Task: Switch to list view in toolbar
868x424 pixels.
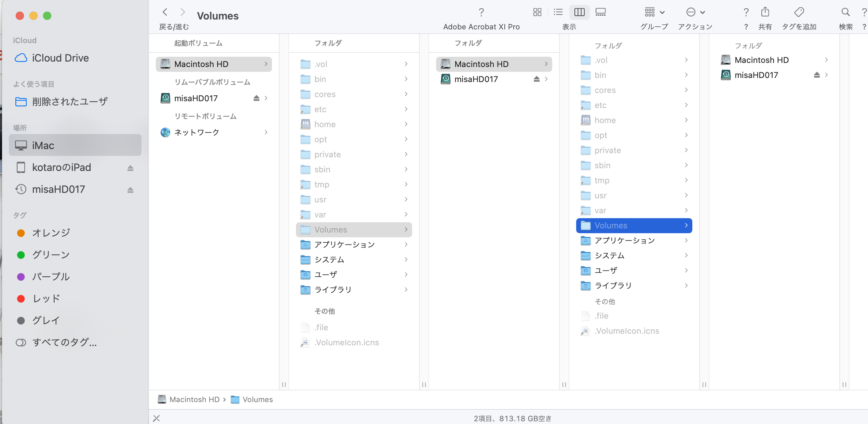Action: [558, 12]
